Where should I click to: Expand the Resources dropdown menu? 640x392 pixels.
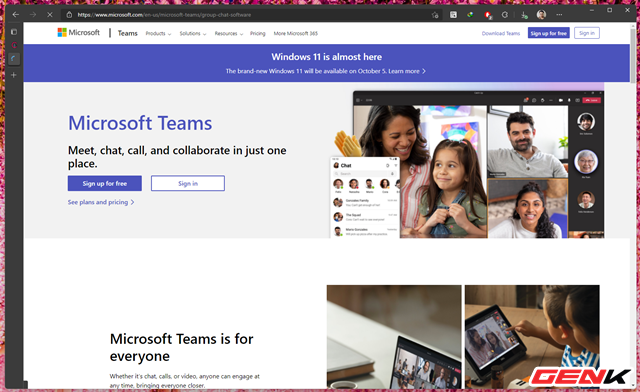click(229, 33)
